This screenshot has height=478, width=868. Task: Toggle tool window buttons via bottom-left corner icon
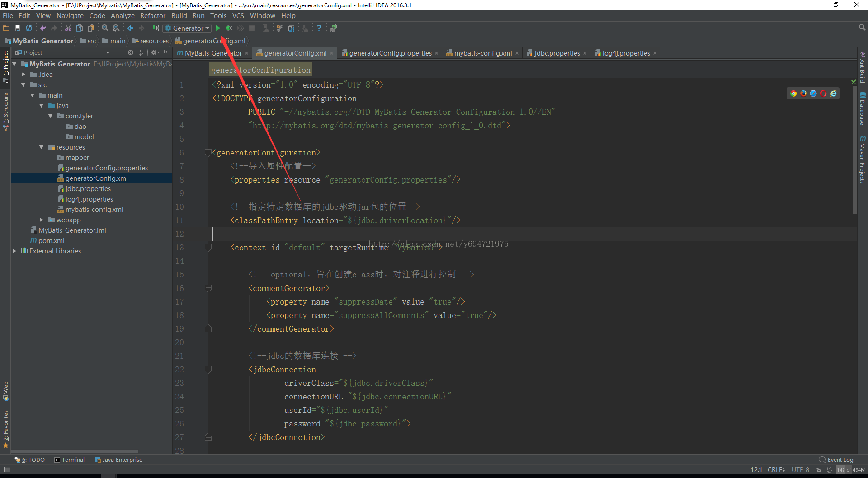7,470
